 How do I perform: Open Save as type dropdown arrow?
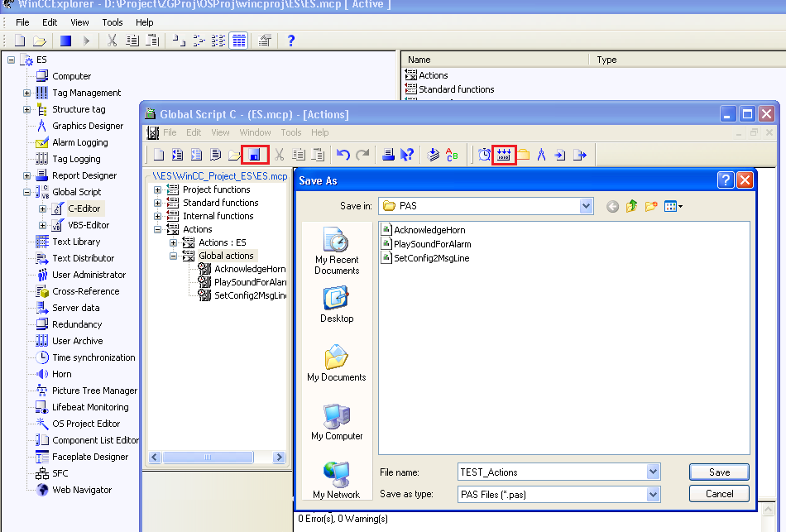coord(653,495)
